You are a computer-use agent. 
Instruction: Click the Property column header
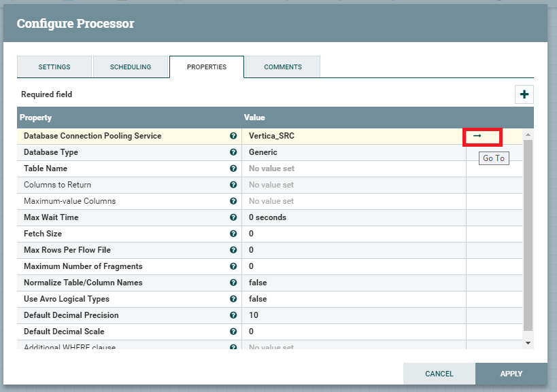coord(35,118)
